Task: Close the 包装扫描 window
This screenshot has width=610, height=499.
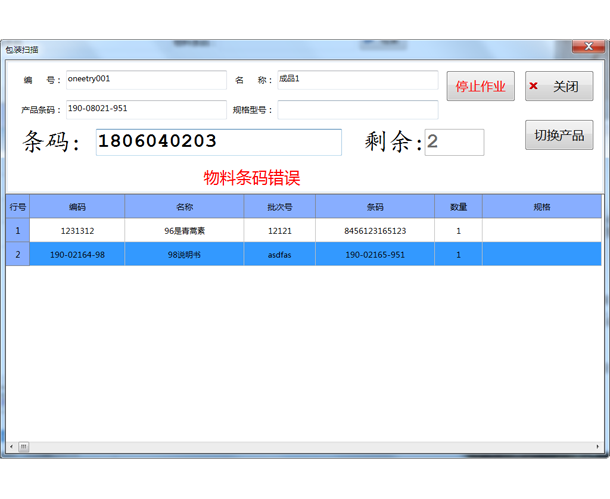Action: click(588, 46)
